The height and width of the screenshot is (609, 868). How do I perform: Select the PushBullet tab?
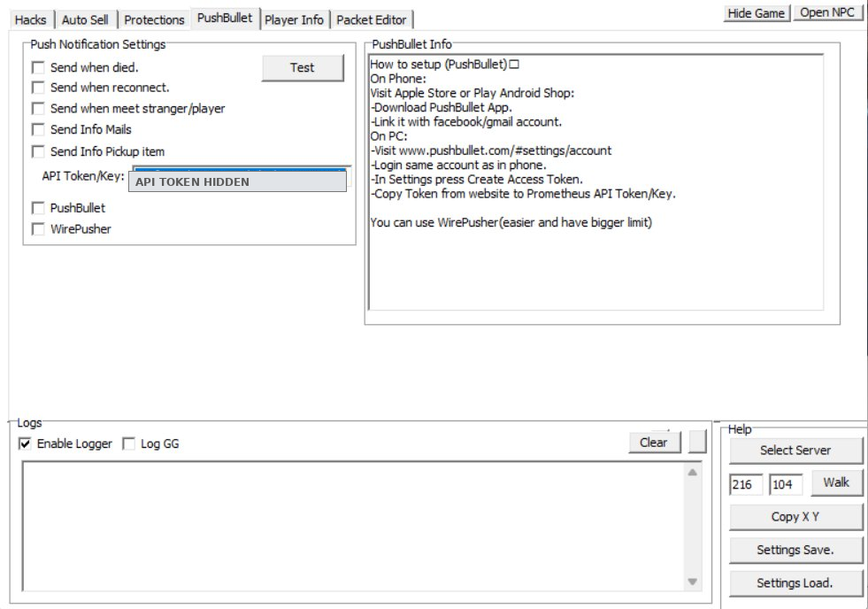pos(225,19)
